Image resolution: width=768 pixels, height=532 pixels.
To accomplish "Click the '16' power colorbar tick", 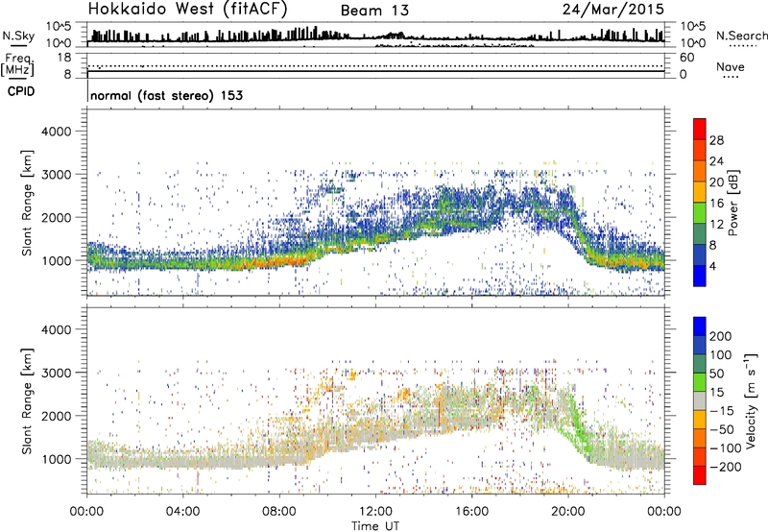I will point(716,204).
